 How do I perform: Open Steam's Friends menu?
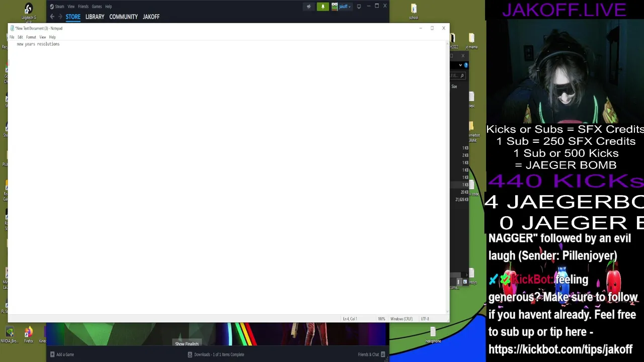[83, 7]
